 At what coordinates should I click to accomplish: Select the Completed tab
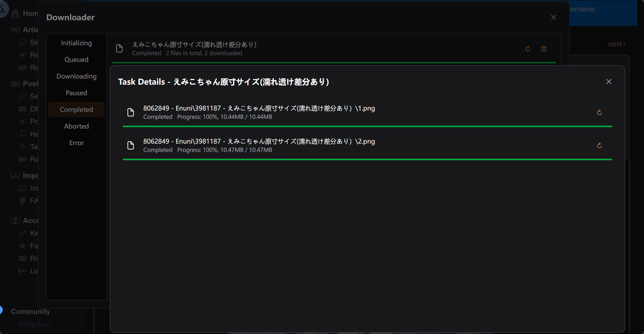coord(76,110)
